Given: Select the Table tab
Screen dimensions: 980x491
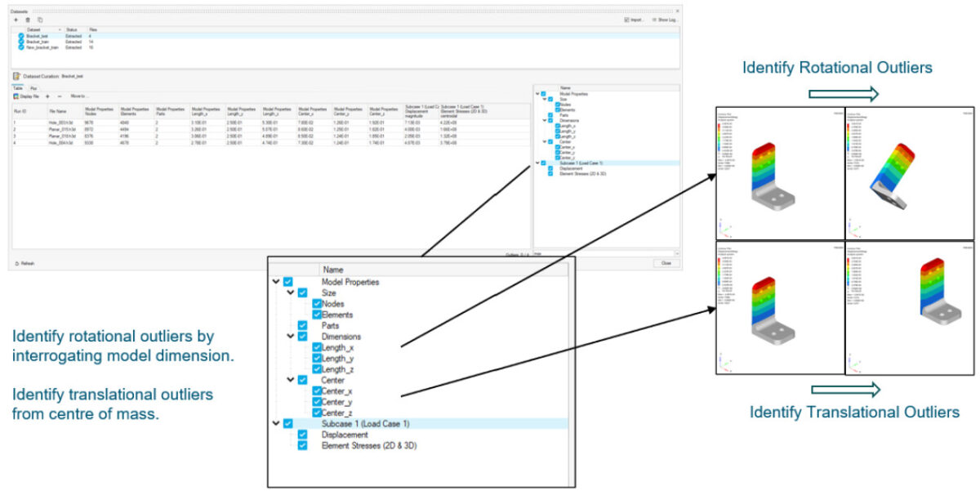Looking at the screenshot, I should coord(18,87).
